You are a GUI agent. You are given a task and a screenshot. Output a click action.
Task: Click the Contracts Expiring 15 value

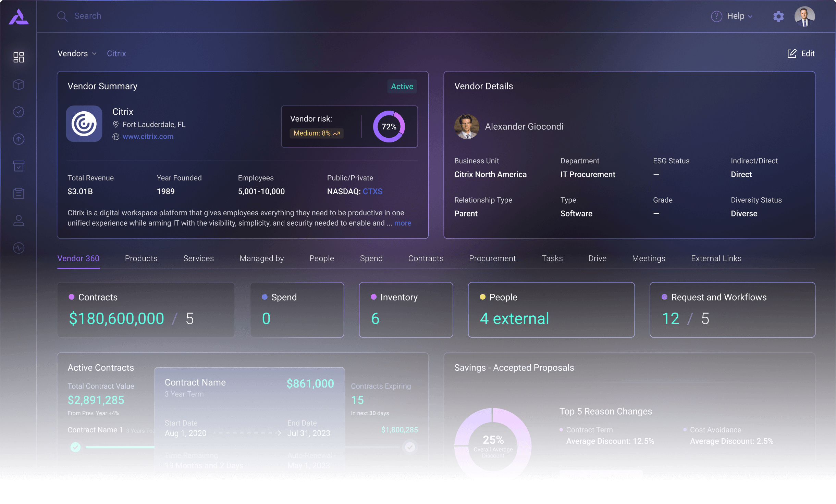coord(357,400)
